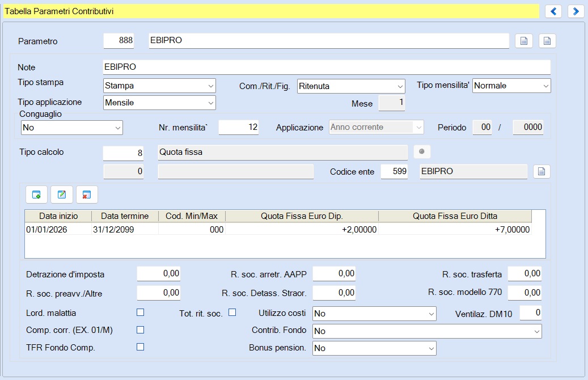This screenshot has height=380, width=588.
Task: Open document icon next to Codice ente EBIPRO
Action: [542, 171]
